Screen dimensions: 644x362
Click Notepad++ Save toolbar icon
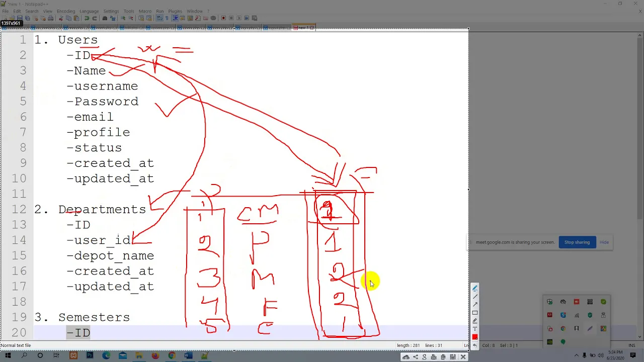(20, 18)
